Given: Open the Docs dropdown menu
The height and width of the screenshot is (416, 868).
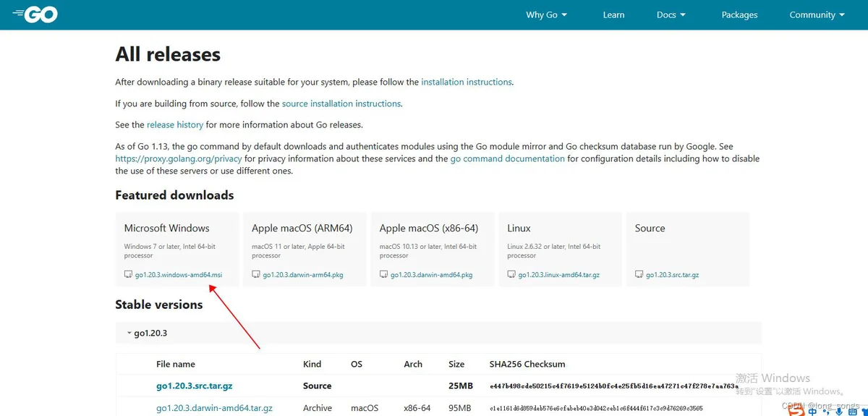Looking at the screenshot, I should (x=671, y=14).
